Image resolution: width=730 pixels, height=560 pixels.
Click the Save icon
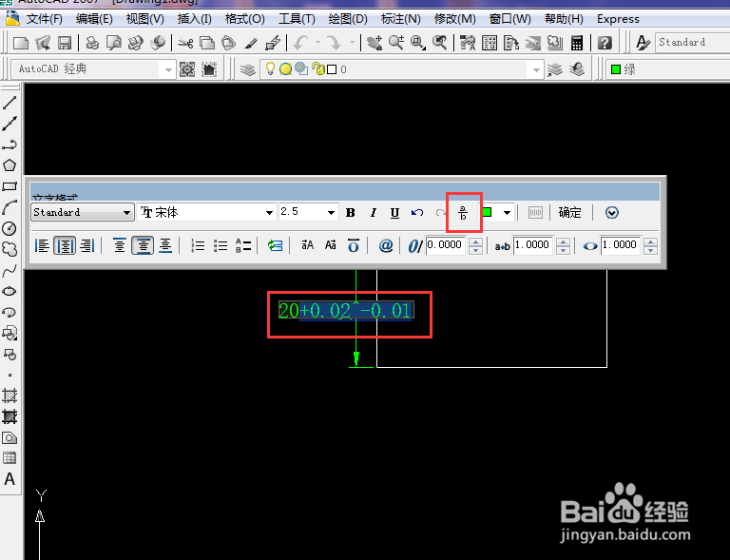[65, 44]
